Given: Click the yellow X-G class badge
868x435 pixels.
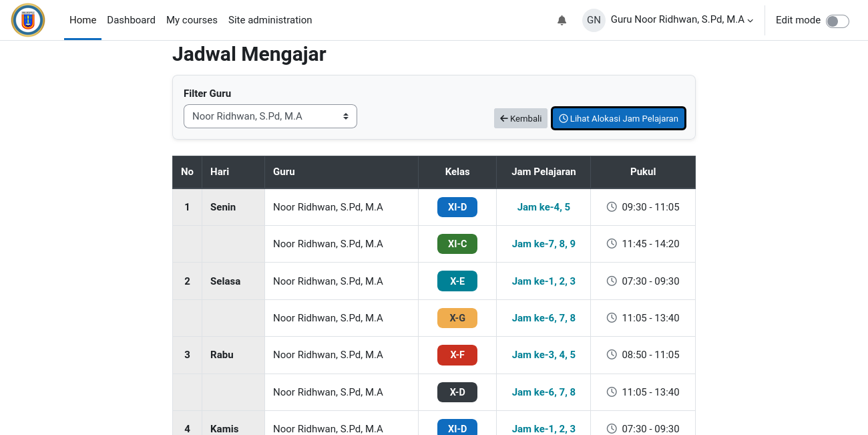Looking at the screenshot, I should click(x=457, y=318).
